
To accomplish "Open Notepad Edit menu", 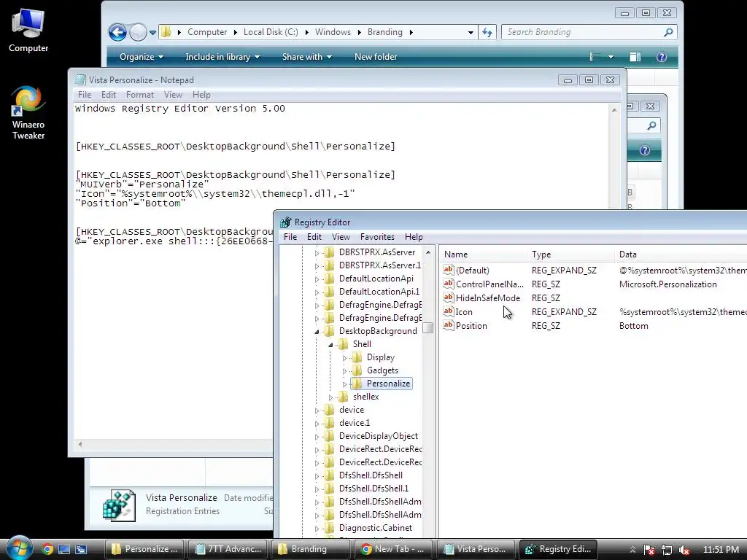I will [x=109, y=95].
